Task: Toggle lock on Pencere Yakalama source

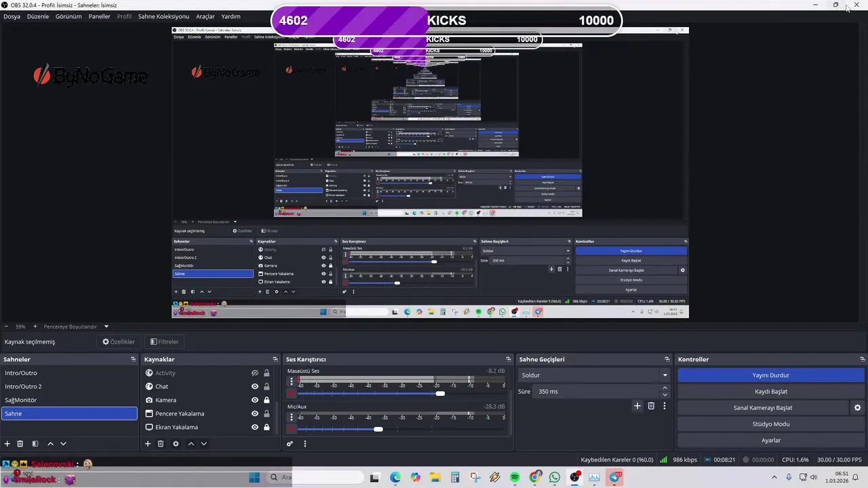Action: click(267, 413)
